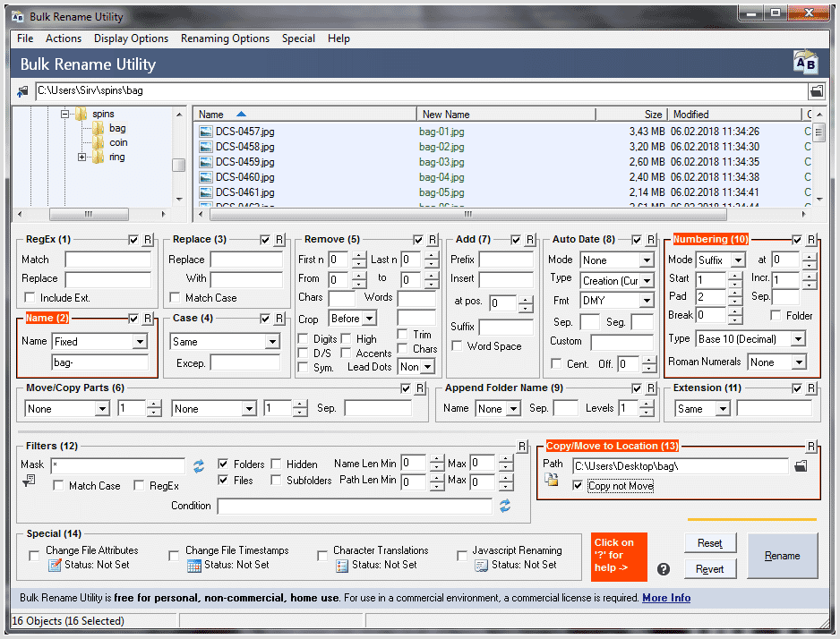The image size is (840, 639).
Task: Follow the More Info link
Action: coord(666,598)
